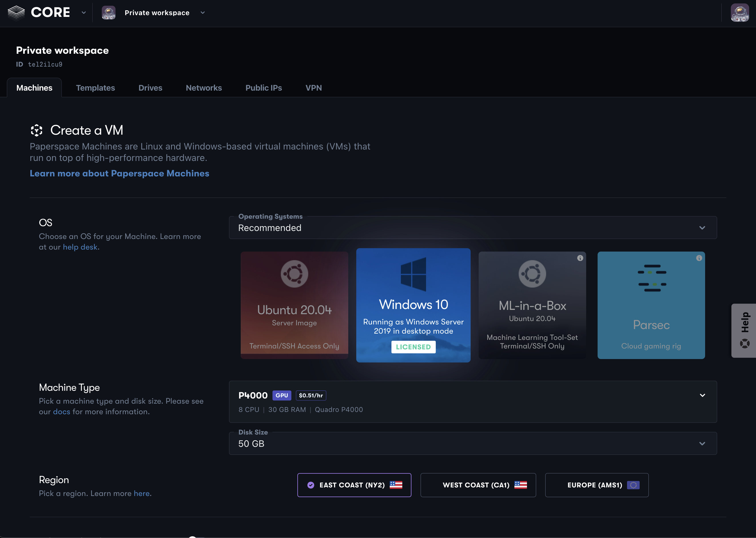Switch to the Templates tab
756x538 pixels.
tap(96, 88)
